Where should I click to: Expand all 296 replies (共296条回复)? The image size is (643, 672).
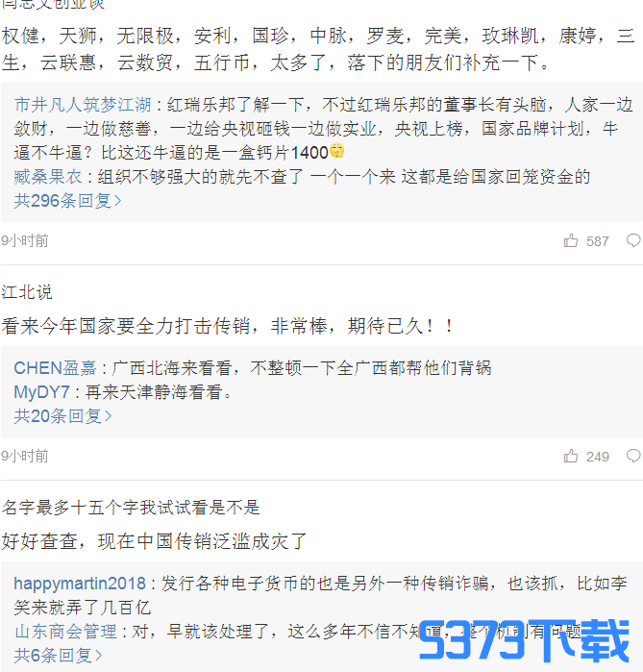pos(67,201)
